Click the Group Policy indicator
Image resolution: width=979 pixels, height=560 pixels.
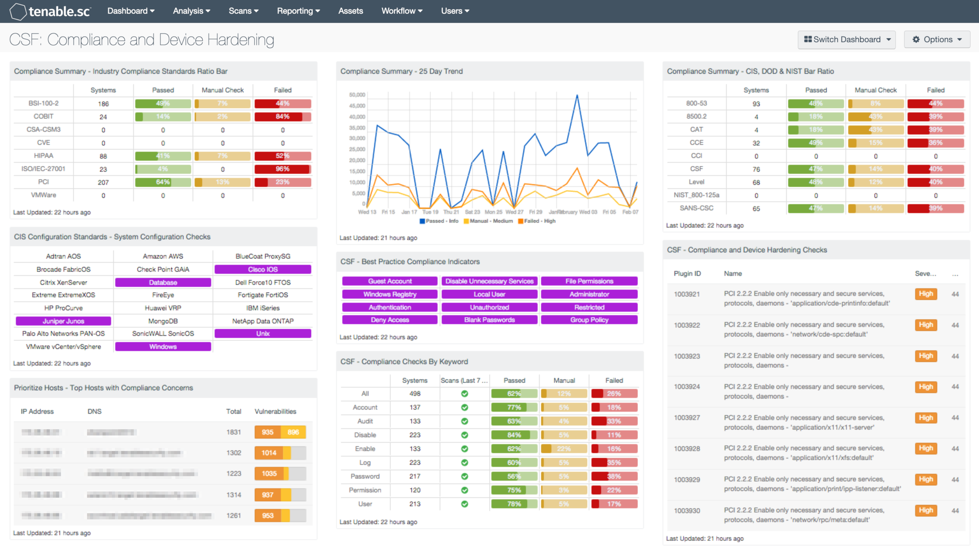click(589, 320)
